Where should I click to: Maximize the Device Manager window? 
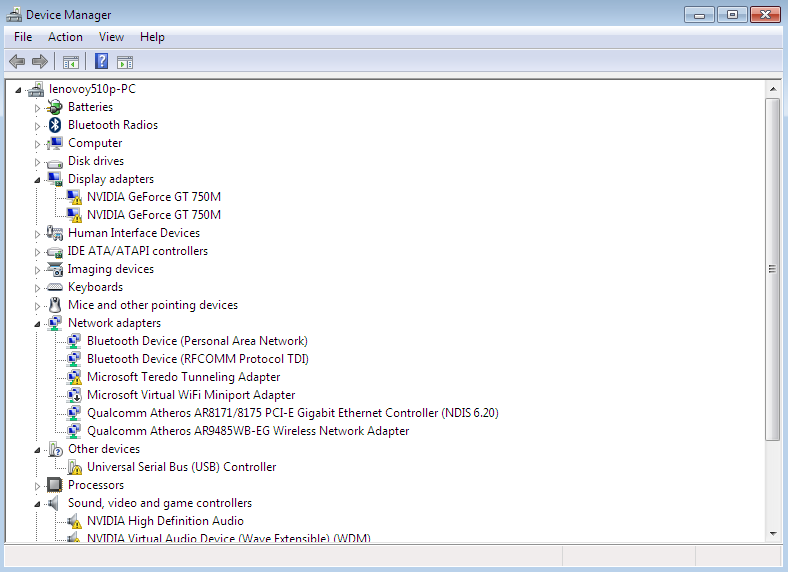[x=732, y=15]
